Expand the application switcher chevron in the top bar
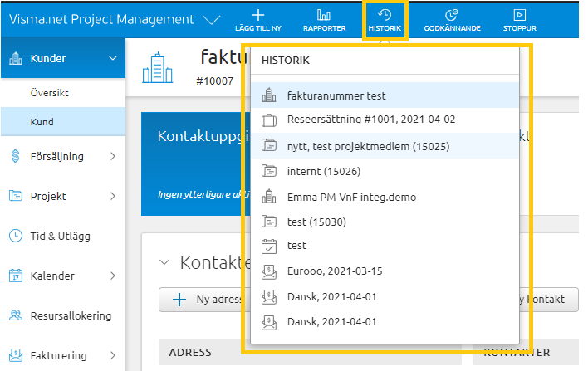 click(211, 19)
